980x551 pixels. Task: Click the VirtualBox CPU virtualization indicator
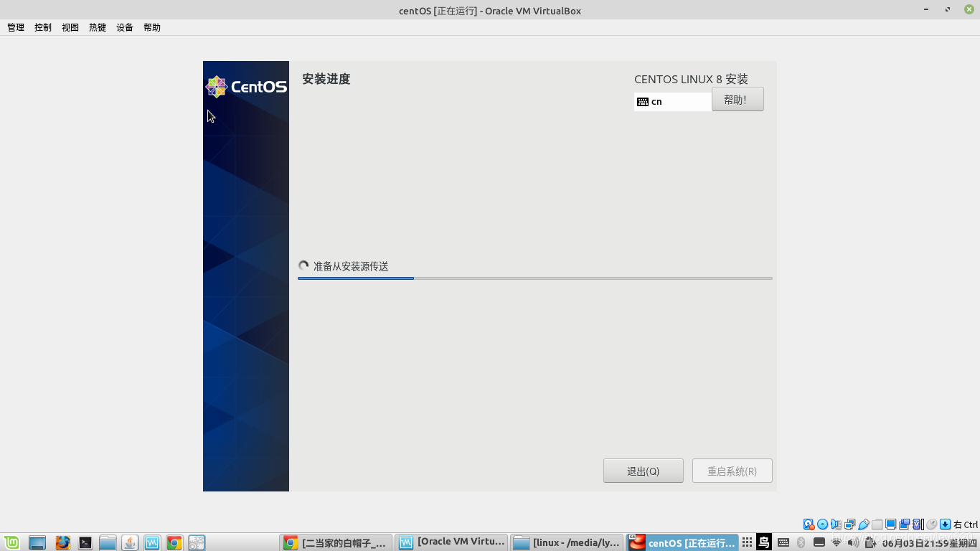(918, 524)
